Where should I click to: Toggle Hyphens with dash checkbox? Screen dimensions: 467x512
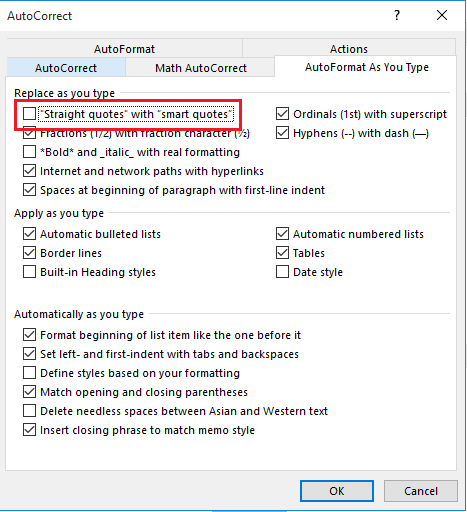pyautogui.click(x=282, y=133)
